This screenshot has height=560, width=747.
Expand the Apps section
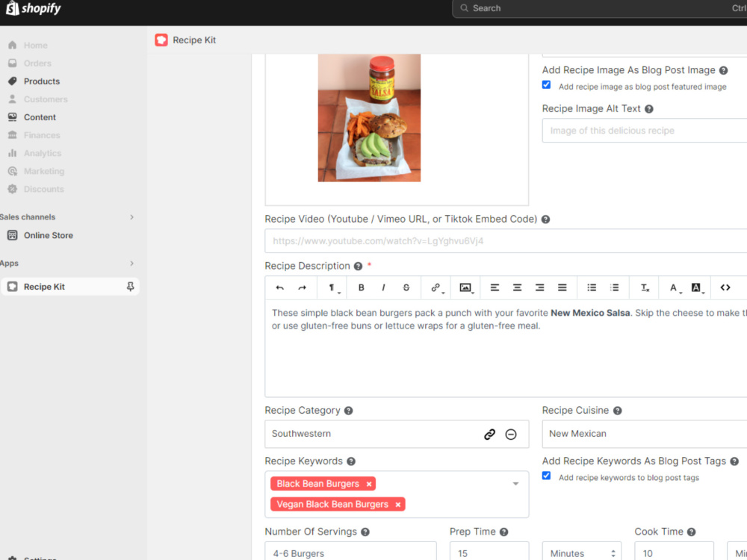coord(132,264)
